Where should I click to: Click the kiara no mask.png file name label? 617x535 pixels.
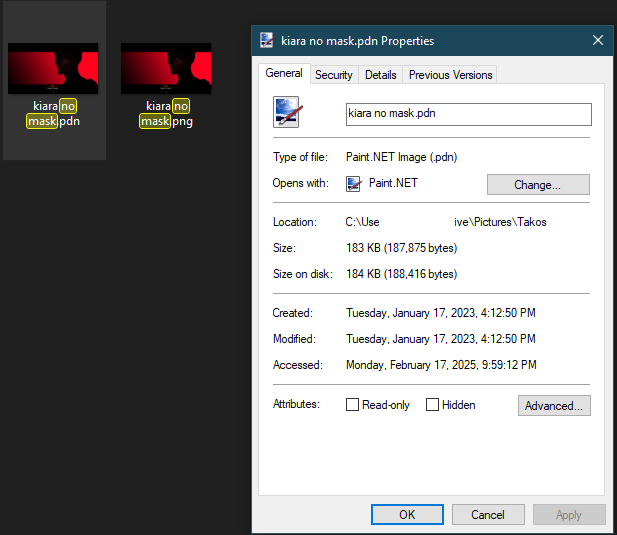coord(166,114)
